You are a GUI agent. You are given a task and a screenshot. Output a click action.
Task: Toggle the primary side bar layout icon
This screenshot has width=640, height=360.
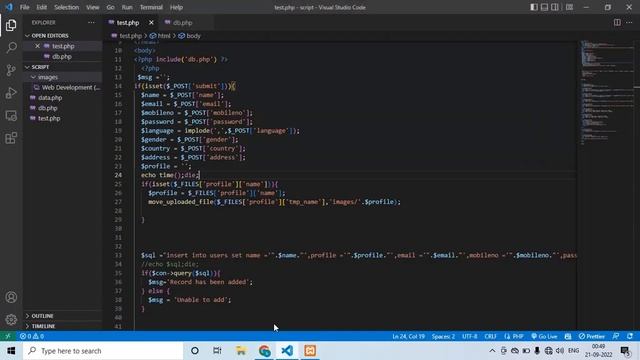coord(534,7)
